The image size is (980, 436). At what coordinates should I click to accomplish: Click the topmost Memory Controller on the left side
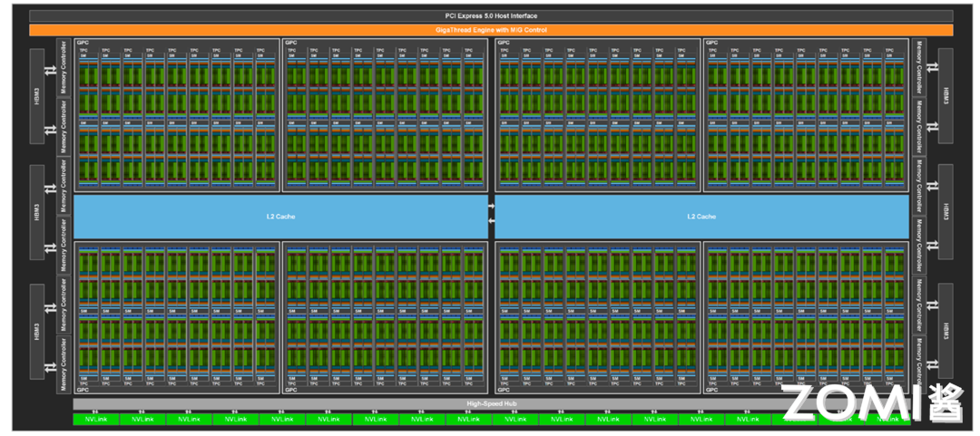(x=64, y=66)
